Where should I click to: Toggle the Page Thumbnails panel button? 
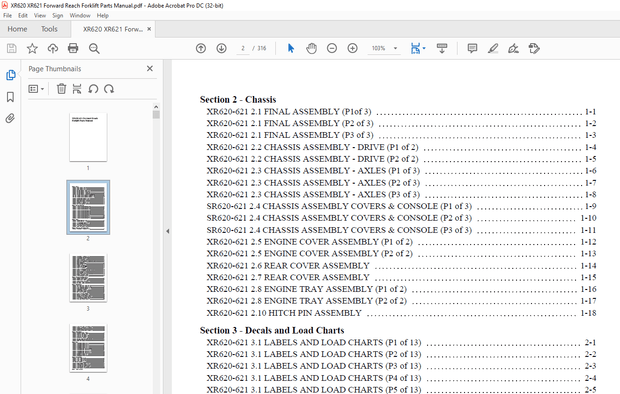coord(10,75)
